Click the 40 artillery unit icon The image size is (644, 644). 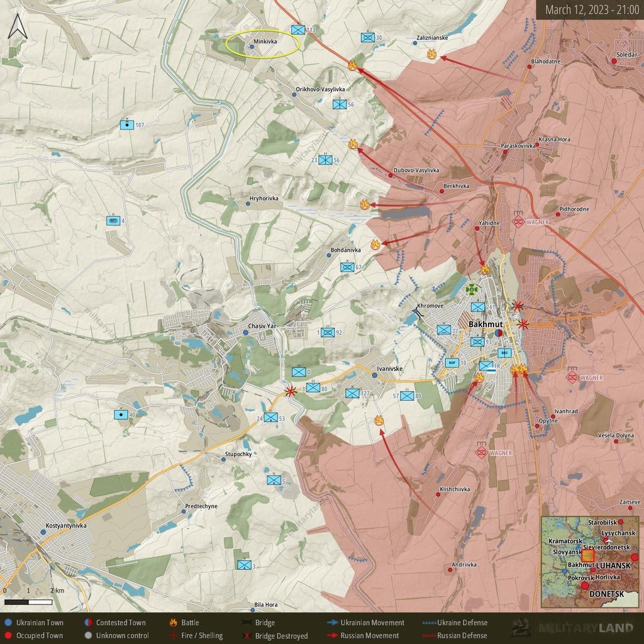(x=121, y=414)
